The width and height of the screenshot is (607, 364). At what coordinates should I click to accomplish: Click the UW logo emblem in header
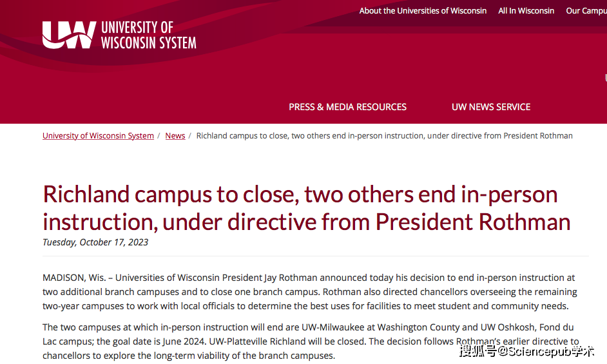pyautogui.click(x=69, y=35)
